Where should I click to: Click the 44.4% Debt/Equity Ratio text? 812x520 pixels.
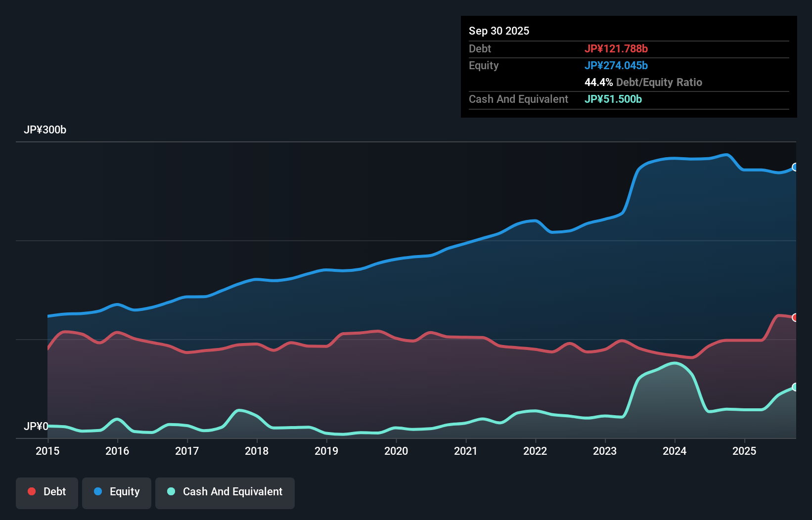coord(643,82)
